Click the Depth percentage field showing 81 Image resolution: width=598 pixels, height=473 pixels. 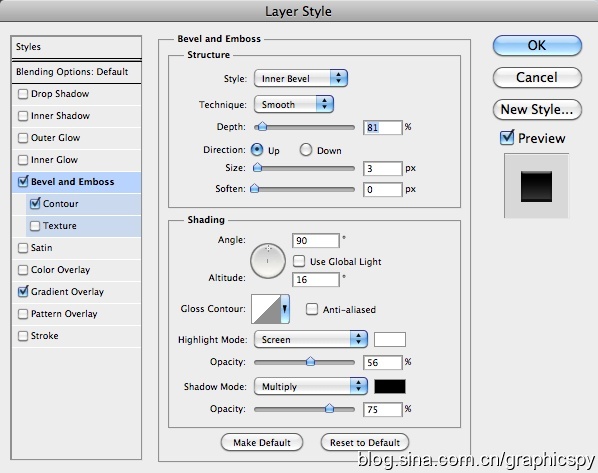pyautogui.click(x=383, y=127)
